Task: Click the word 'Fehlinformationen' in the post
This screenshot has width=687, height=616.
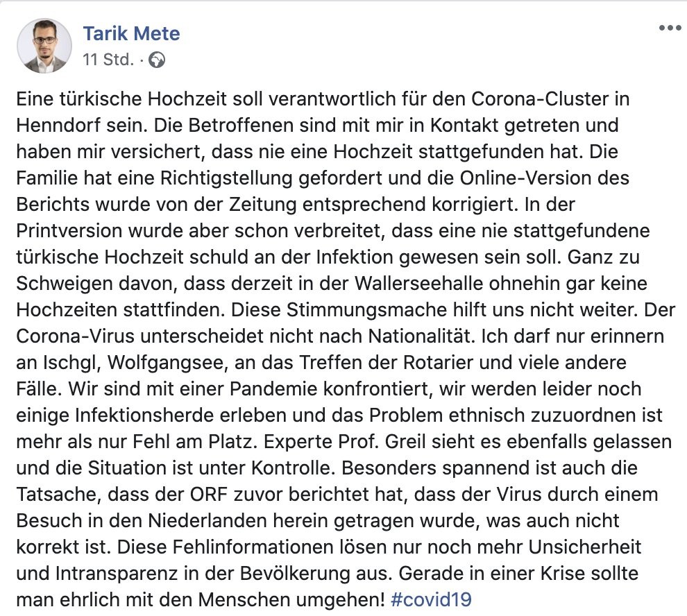Action: point(259,547)
